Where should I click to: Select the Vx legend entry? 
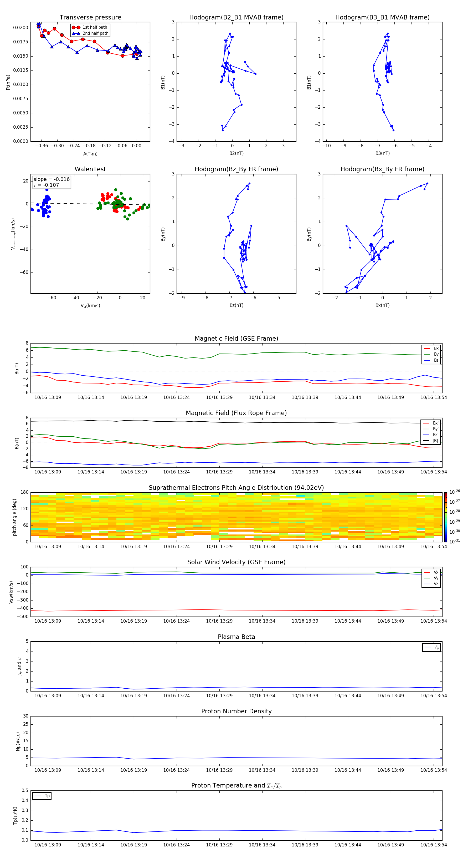431,572
